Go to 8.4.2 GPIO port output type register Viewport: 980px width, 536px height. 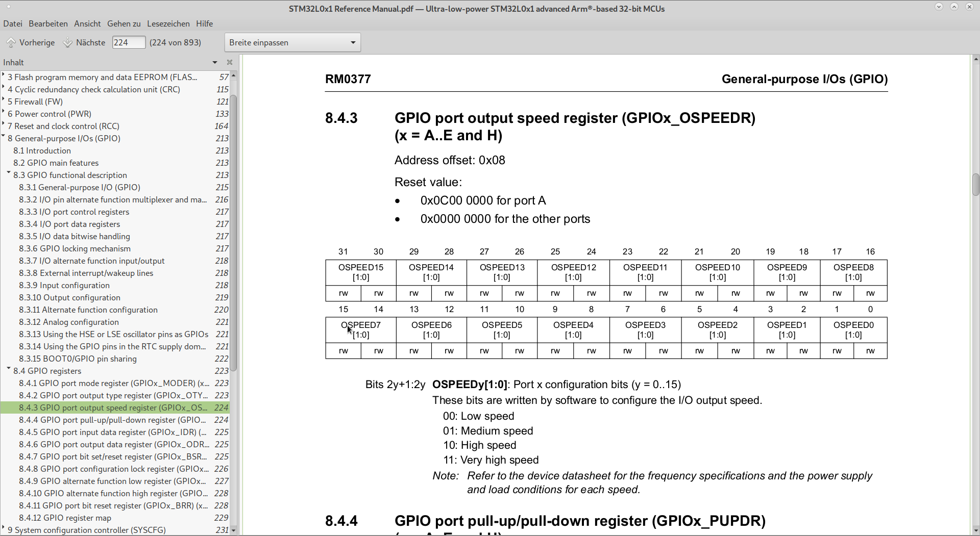[115, 395]
